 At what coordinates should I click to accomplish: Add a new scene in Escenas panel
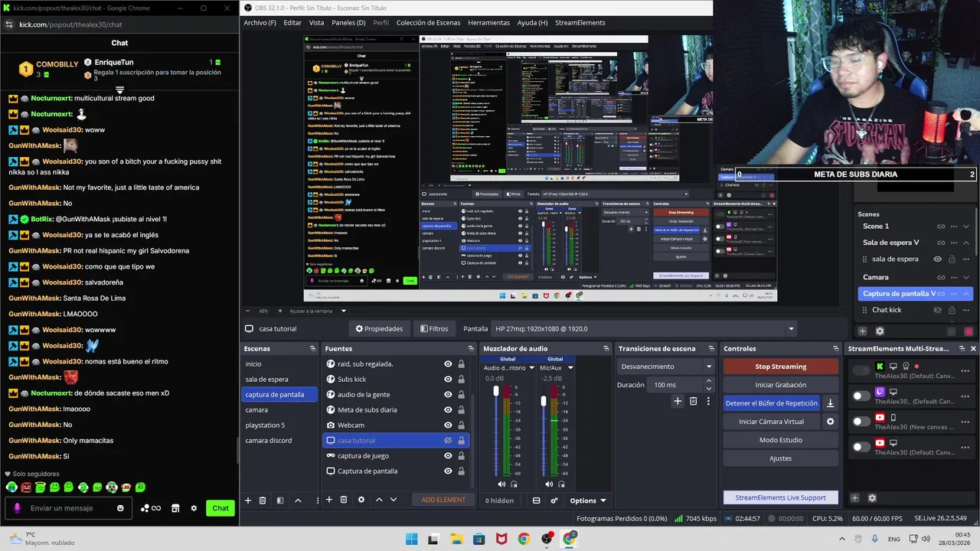(x=247, y=500)
